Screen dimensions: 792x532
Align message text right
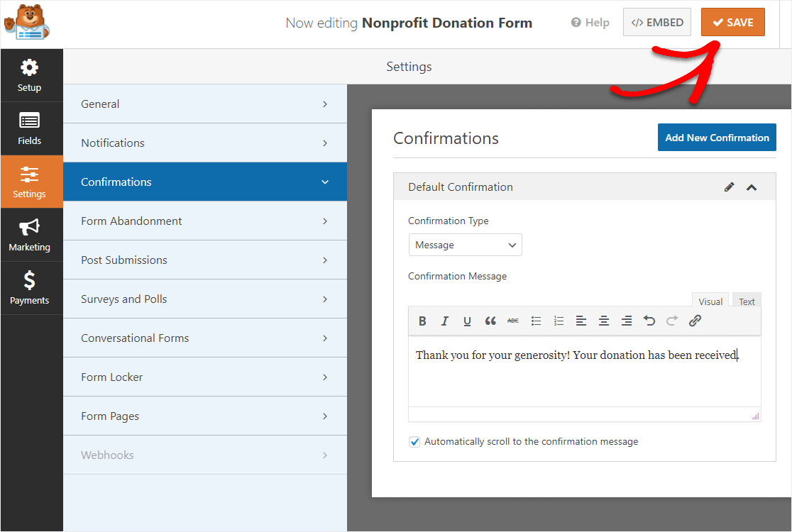click(627, 321)
